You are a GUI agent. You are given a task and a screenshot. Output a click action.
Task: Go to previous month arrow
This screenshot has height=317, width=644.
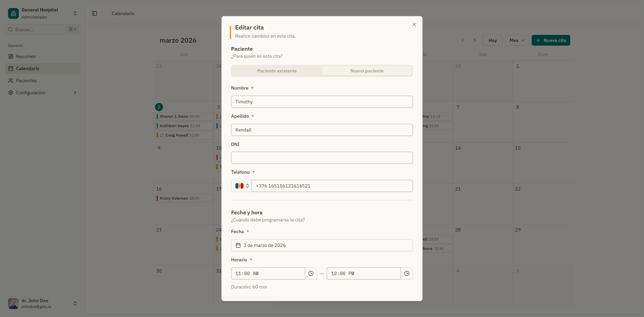point(463,40)
